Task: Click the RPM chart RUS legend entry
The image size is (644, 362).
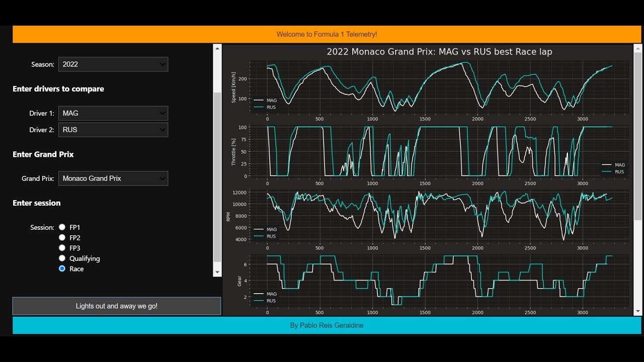Action: click(265, 236)
